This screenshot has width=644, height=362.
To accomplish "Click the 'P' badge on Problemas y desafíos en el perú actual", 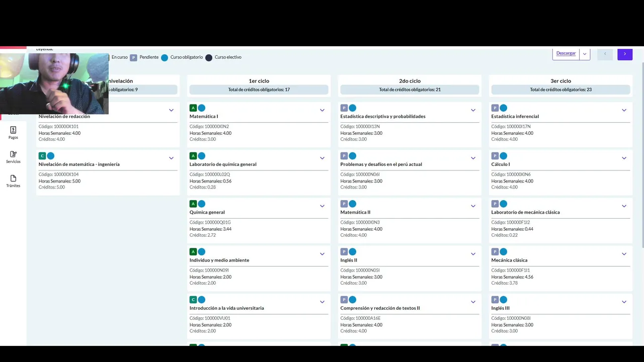I will (344, 156).
